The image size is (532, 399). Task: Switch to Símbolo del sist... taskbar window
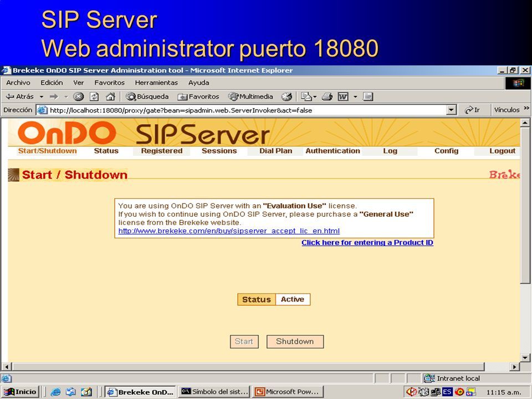click(x=214, y=392)
